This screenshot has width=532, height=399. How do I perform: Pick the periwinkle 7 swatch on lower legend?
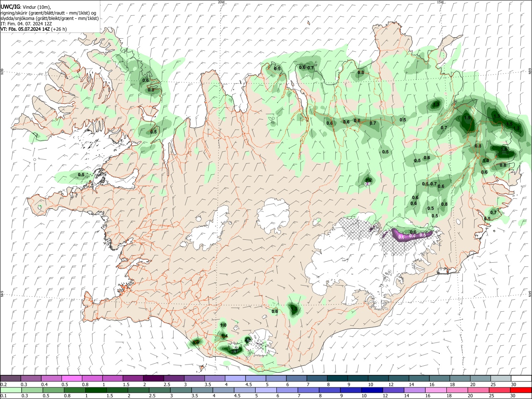(x=308, y=390)
